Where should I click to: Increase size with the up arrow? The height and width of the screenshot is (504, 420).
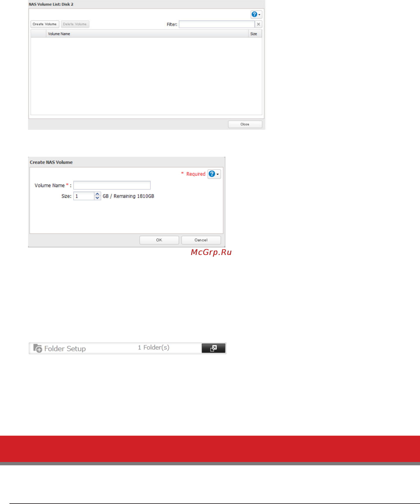(97, 194)
